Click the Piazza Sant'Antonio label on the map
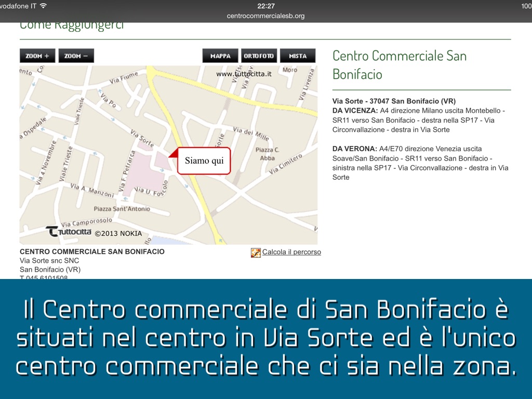 [x=122, y=209]
